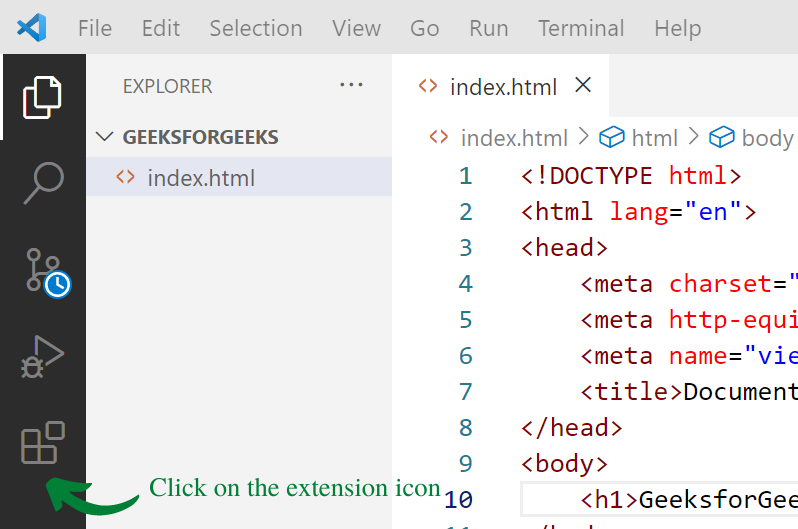This screenshot has height=529, width=798.
Task: Click the VS Code logo icon
Action: pos(32,28)
